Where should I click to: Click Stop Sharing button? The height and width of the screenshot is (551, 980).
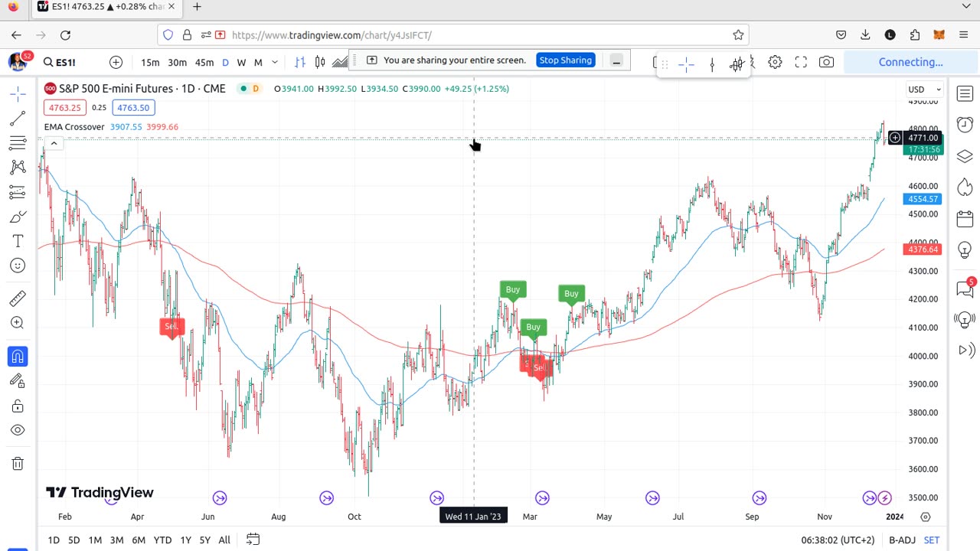click(x=565, y=60)
